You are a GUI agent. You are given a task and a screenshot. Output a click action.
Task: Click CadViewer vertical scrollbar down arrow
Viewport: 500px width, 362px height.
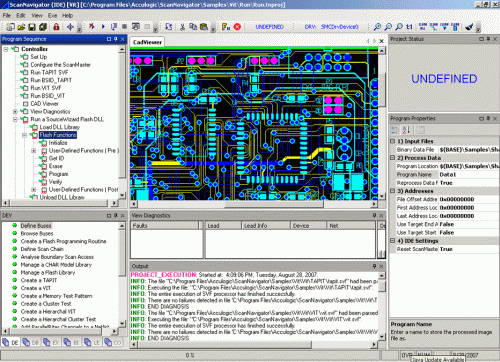click(x=381, y=196)
